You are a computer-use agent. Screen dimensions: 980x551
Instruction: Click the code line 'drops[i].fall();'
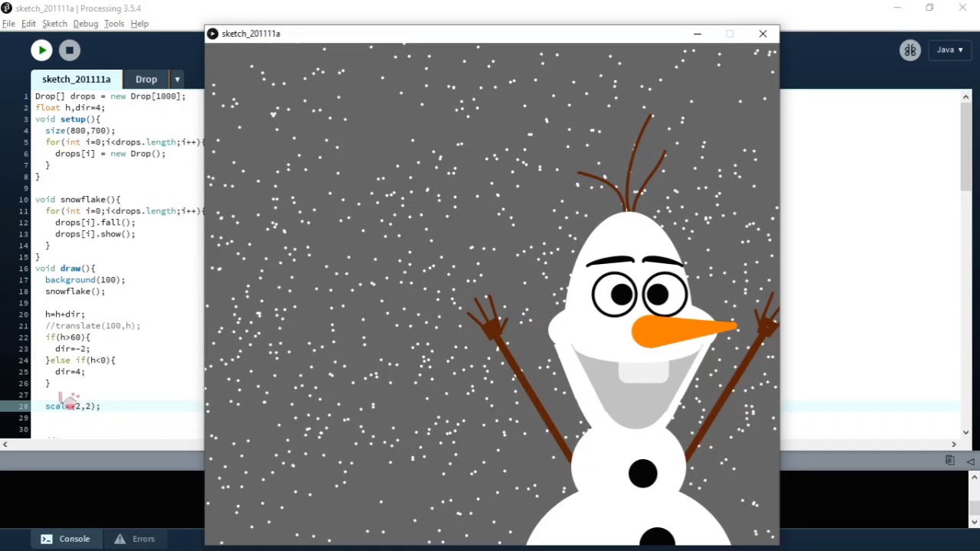click(x=95, y=223)
